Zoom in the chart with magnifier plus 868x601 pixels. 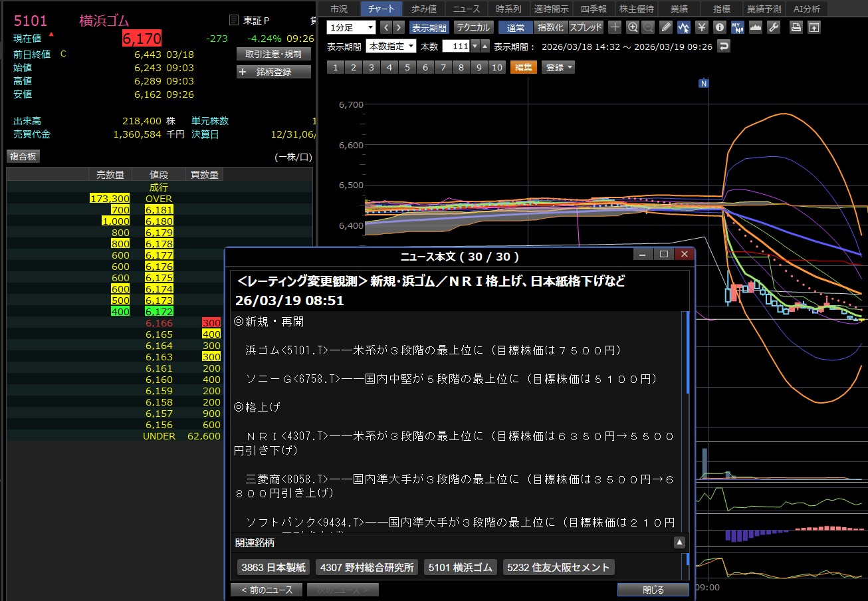coord(632,27)
